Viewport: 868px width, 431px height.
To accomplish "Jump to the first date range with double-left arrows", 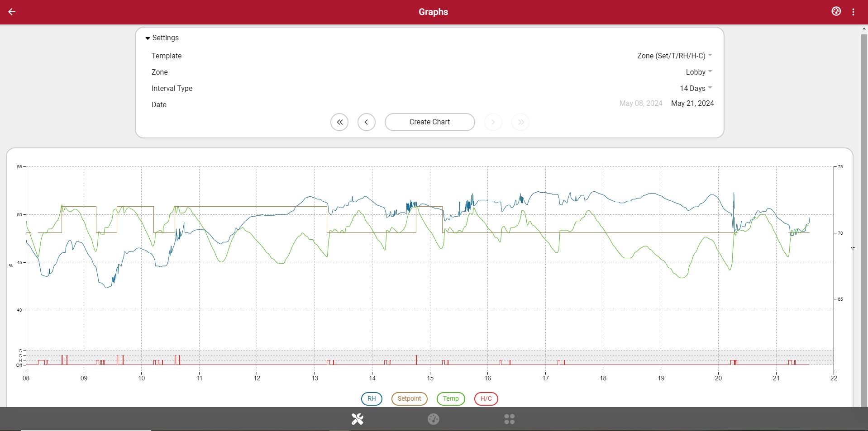I will (339, 122).
